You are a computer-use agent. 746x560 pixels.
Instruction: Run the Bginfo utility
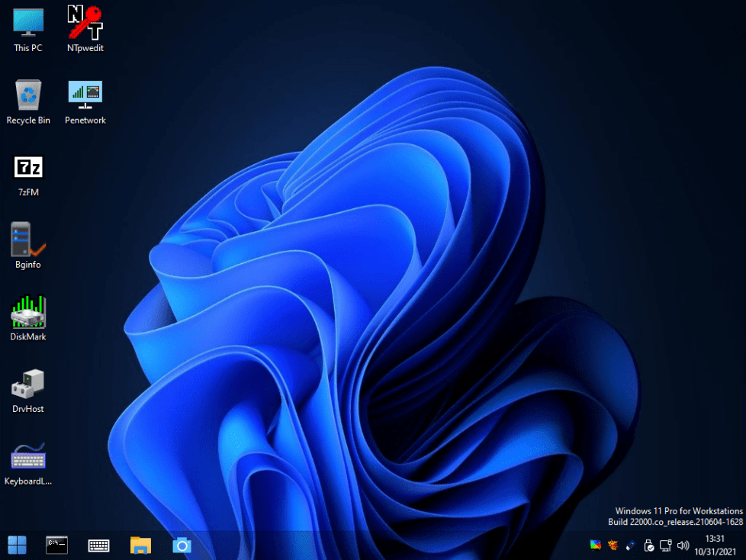pos(27,239)
